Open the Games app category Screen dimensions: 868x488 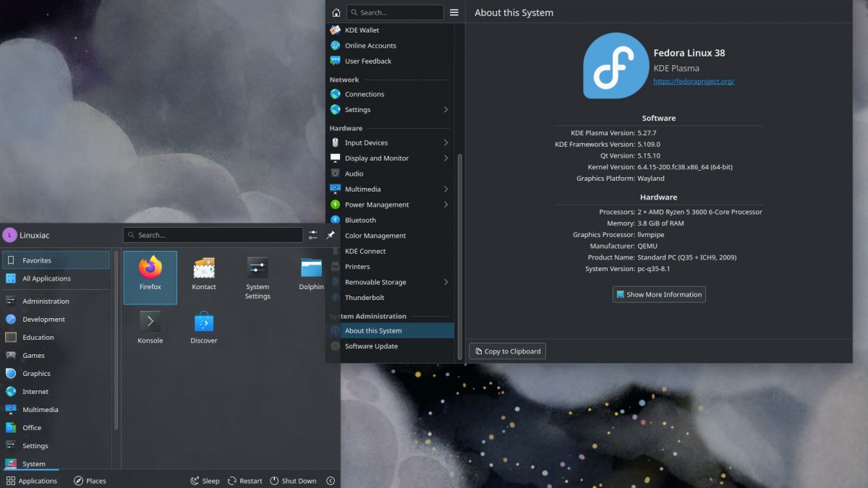56,356
